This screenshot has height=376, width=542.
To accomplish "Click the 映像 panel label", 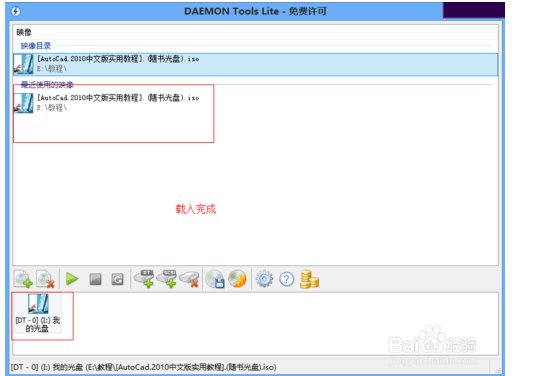I will click(x=24, y=32).
